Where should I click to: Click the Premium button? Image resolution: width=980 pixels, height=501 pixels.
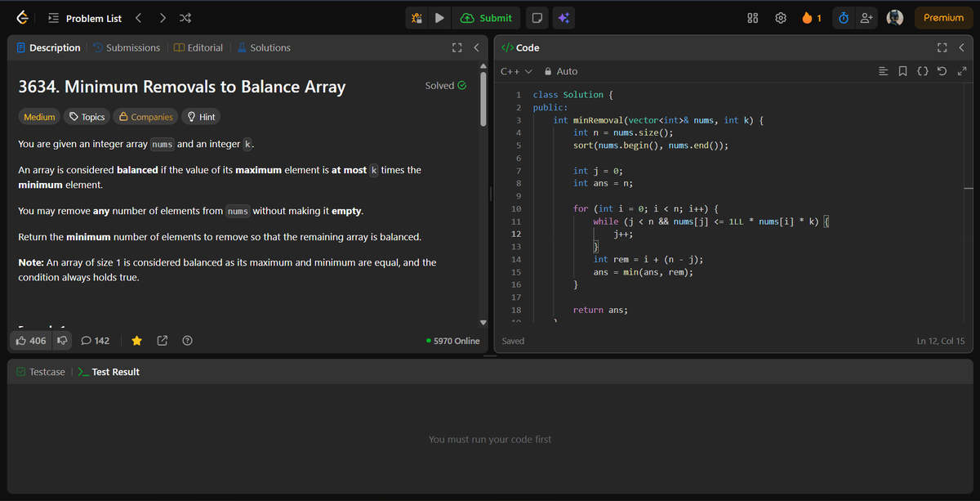(x=943, y=18)
